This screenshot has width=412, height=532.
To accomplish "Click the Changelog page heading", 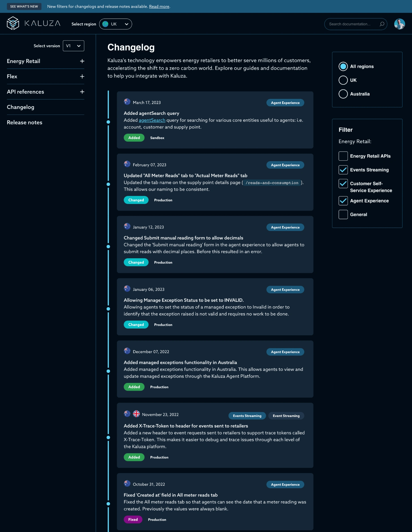I will tap(131, 47).
